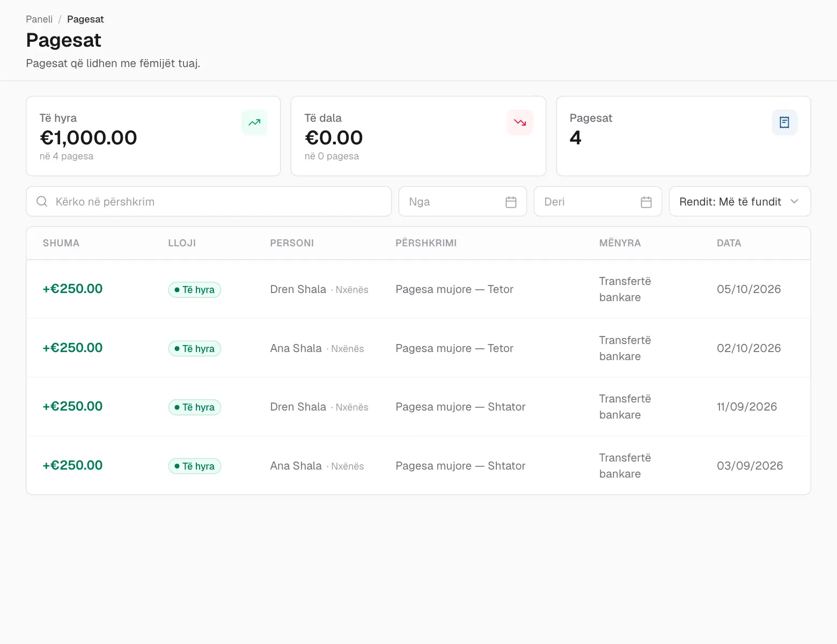The image size is (837, 644).
Task: Click the SHUMA column header
Action: pos(61,243)
